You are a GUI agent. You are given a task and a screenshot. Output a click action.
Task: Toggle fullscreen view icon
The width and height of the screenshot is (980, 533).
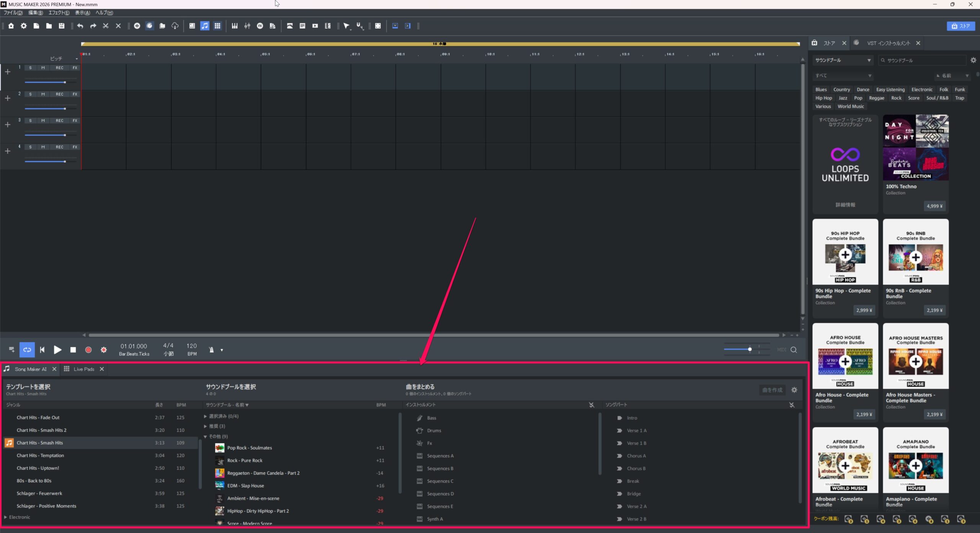(x=378, y=26)
